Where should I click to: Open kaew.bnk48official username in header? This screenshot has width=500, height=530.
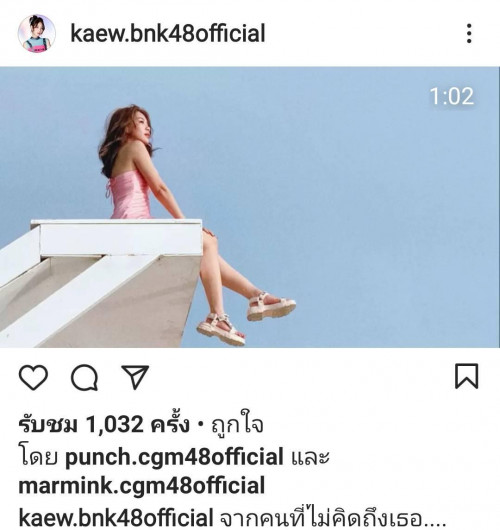click(x=168, y=33)
